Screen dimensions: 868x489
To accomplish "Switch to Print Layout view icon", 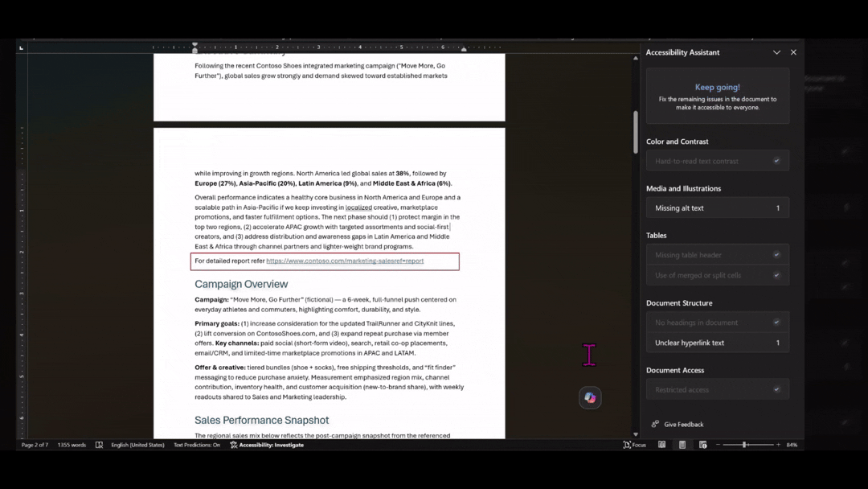I will (682, 445).
